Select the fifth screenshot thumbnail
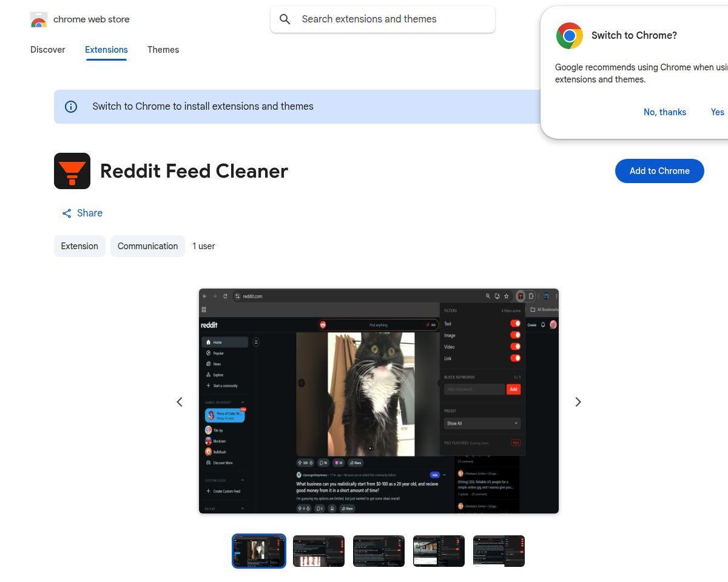The image size is (728, 582). coord(499,551)
